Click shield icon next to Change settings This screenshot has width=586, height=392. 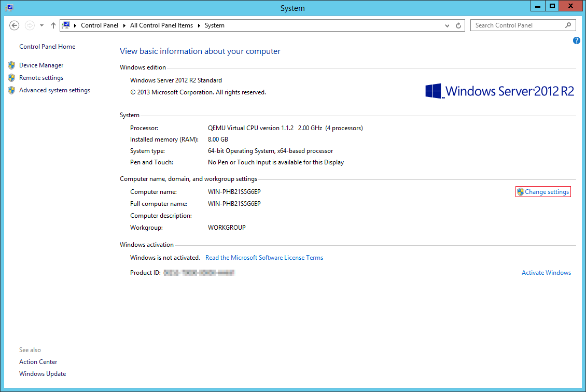pos(520,192)
